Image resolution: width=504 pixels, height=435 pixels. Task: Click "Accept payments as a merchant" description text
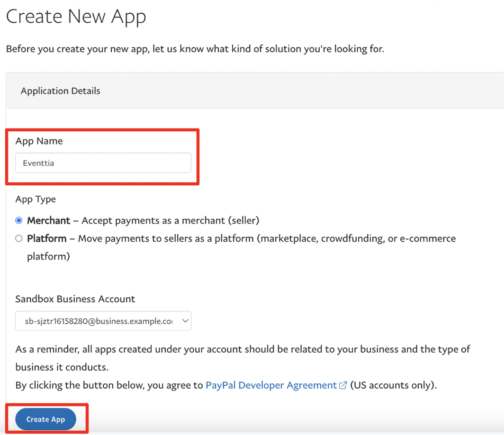tap(171, 220)
